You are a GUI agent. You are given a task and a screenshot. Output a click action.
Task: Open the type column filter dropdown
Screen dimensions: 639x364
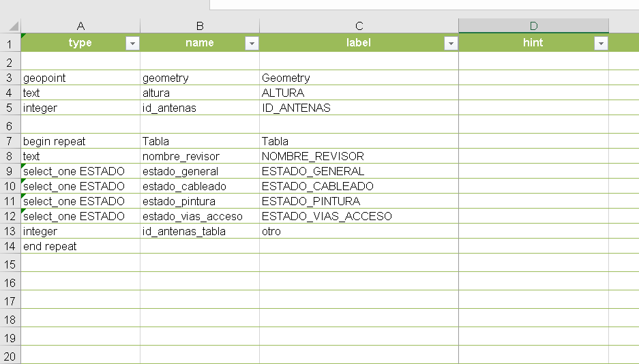pyautogui.click(x=132, y=43)
